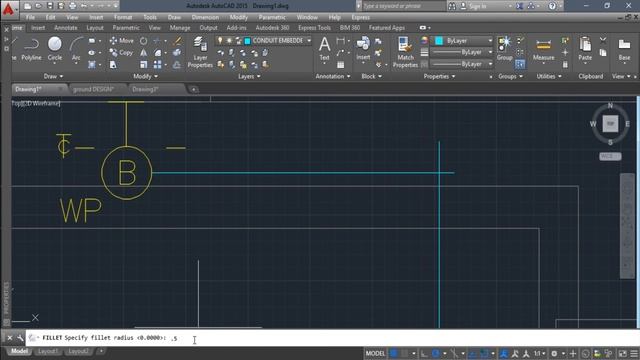The image size is (640, 360).
Task: Click the layer color cyan swatch
Action: [x=247, y=41]
